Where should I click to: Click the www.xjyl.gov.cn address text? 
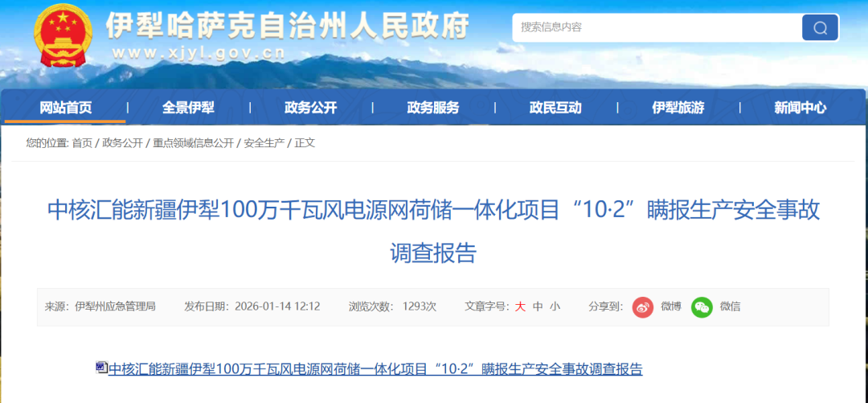pyautogui.click(x=199, y=53)
